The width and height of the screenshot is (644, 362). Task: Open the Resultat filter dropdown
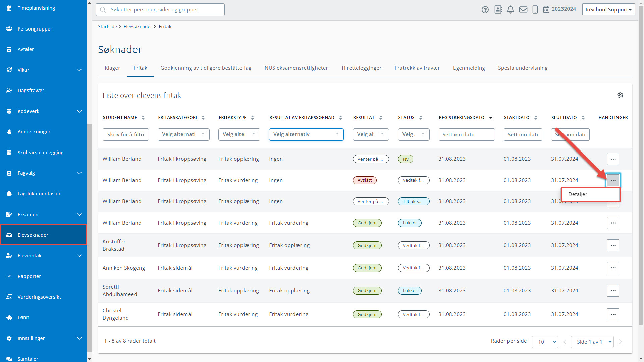(x=371, y=134)
